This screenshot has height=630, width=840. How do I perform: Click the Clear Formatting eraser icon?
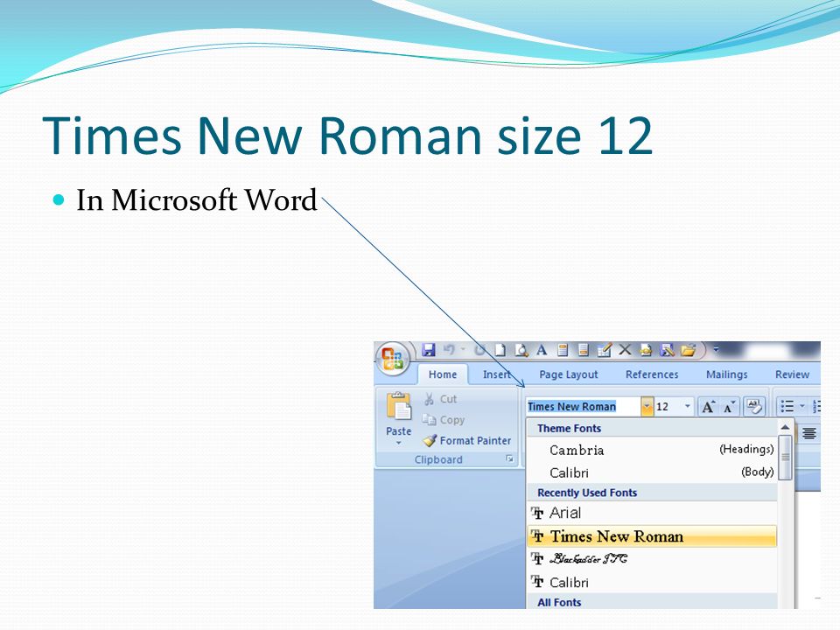coord(754,407)
